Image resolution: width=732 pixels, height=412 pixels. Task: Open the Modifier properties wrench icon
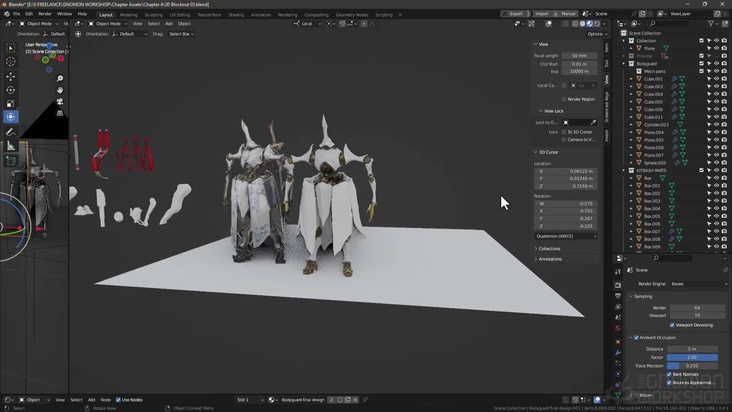click(618, 352)
